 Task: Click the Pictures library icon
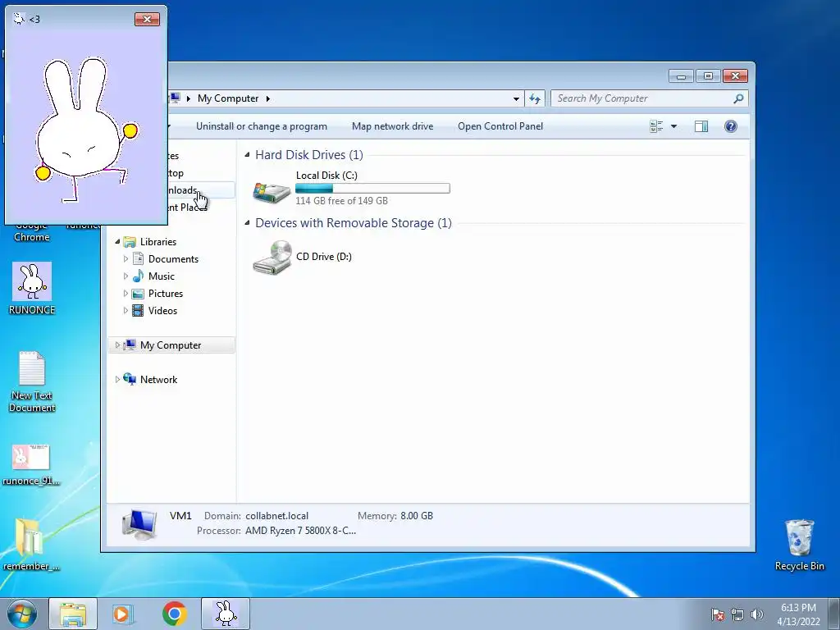pyautogui.click(x=138, y=294)
